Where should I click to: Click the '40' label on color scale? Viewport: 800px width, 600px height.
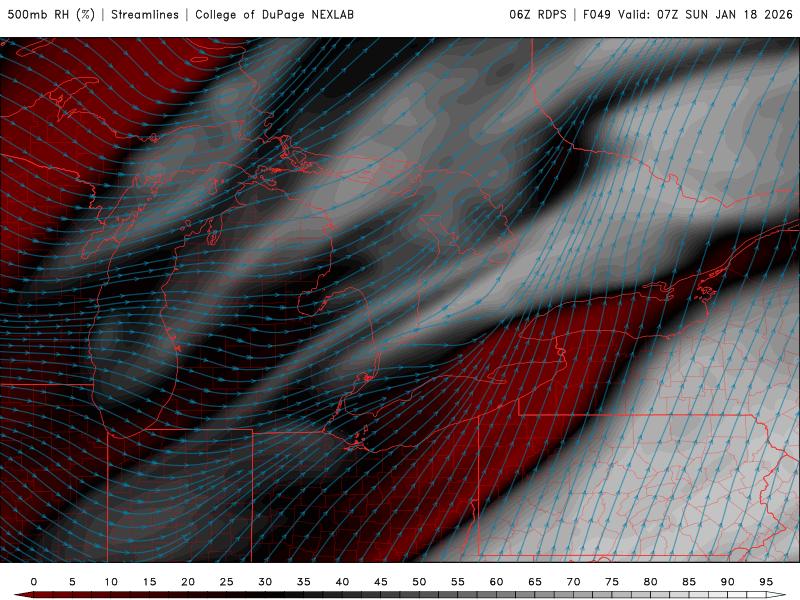click(x=342, y=582)
